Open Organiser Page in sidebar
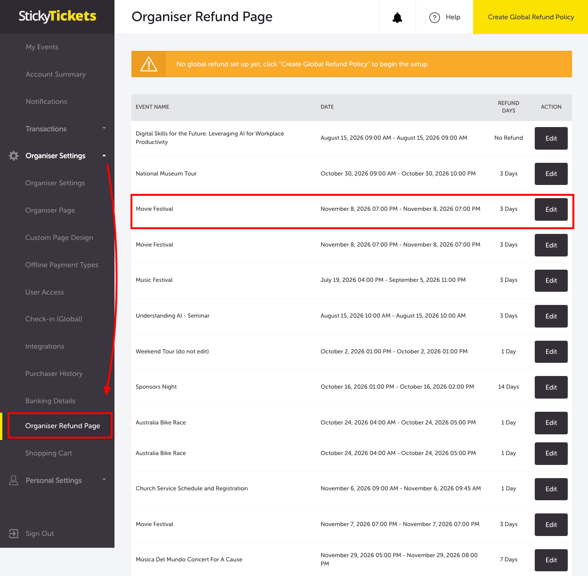 (50, 210)
